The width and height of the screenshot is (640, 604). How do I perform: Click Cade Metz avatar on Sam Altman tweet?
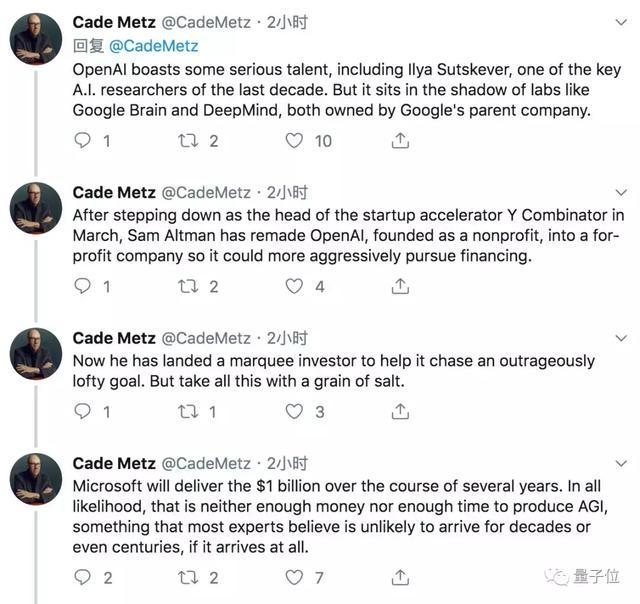pos(36,209)
